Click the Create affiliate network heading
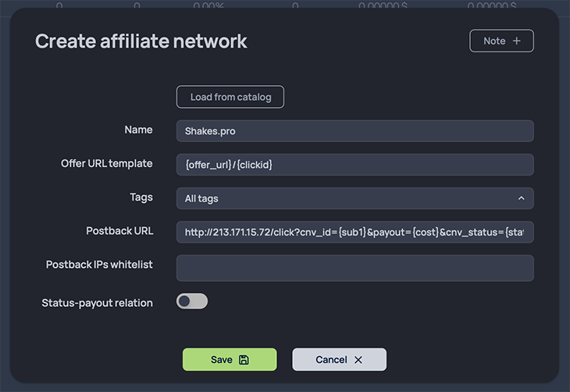Image resolution: width=570 pixels, height=392 pixels. click(x=141, y=41)
